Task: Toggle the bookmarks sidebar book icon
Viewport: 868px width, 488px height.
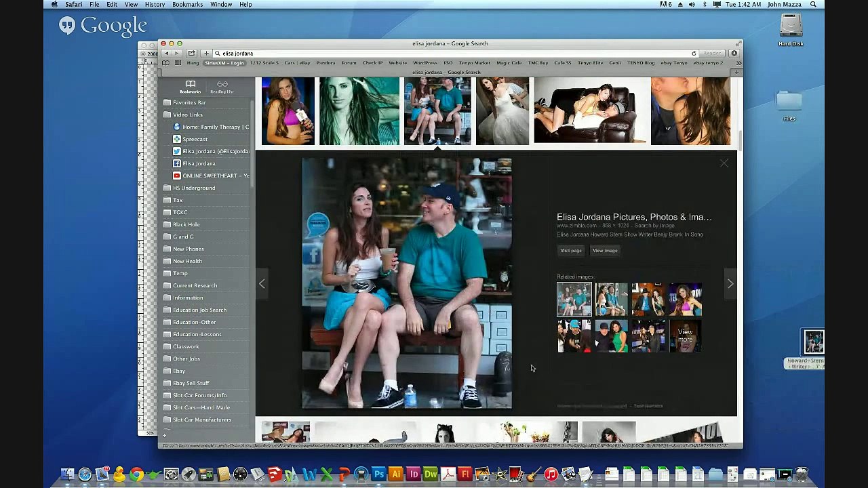Action: (165, 62)
